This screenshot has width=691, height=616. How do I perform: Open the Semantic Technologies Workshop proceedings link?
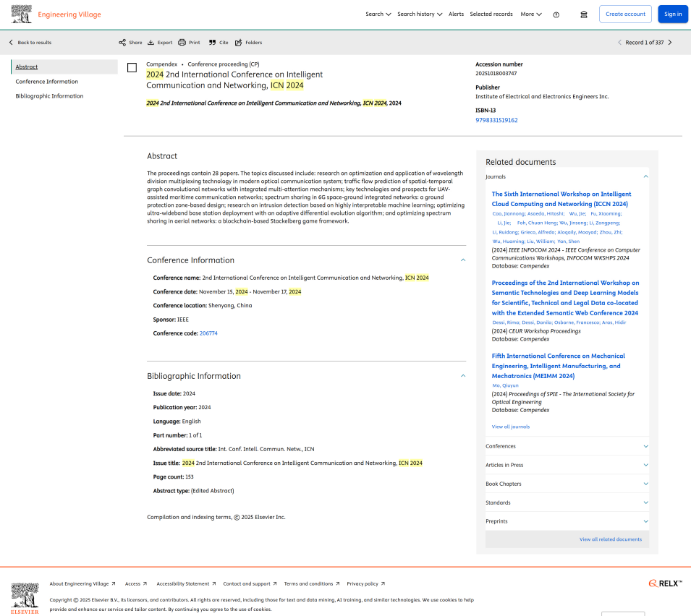(565, 298)
